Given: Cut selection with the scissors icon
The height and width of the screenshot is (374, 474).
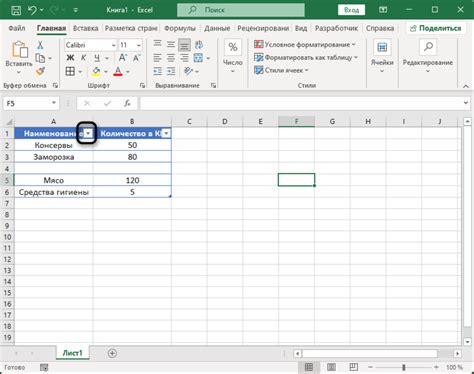Looking at the screenshot, I should click(x=40, y=45).
